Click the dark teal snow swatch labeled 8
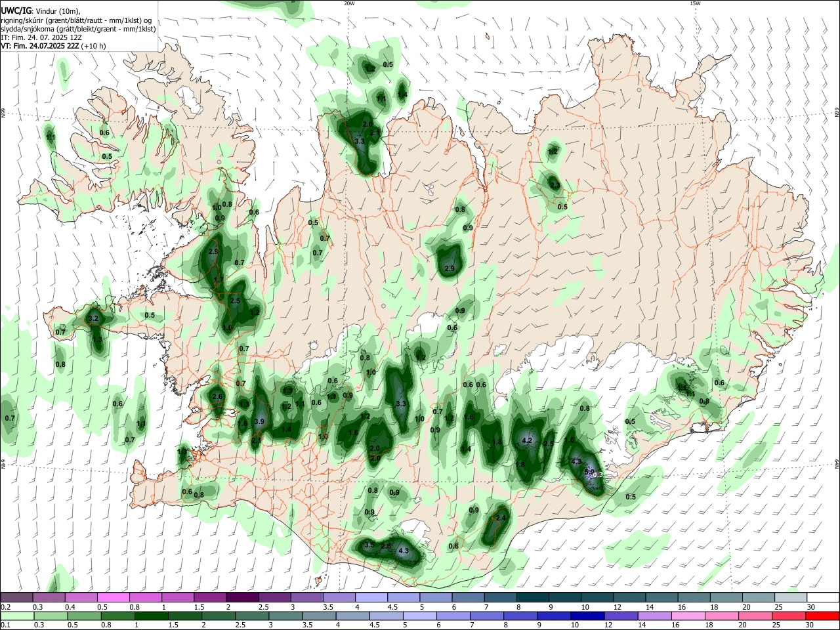 click(533, 597)
